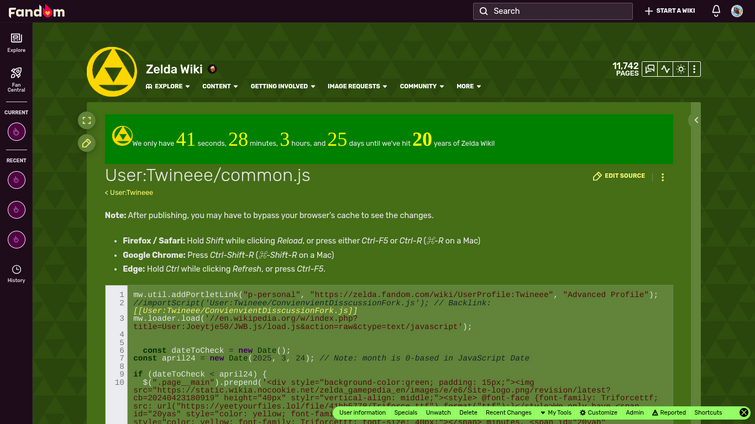Click the Zelda Wiki title link

pyautogui.click(x=174, y=69)
